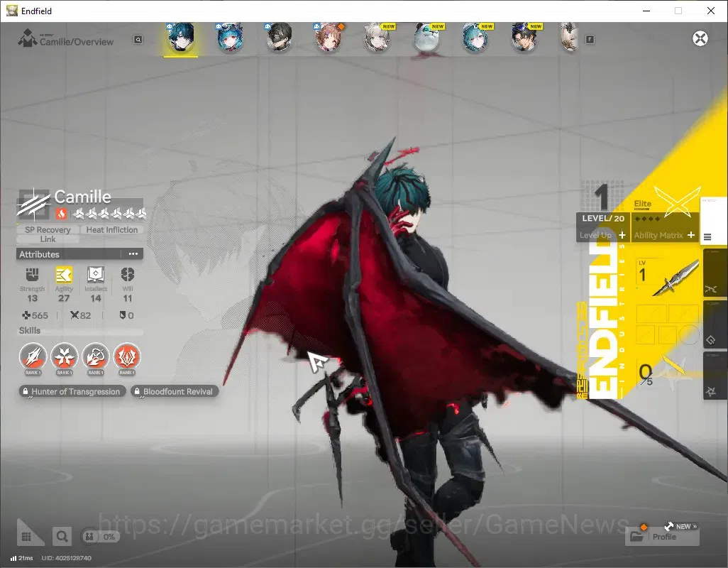Select the black-haired male operator marked NEW
The height and width of the screenshot is (568, 728).
[526, 38]
